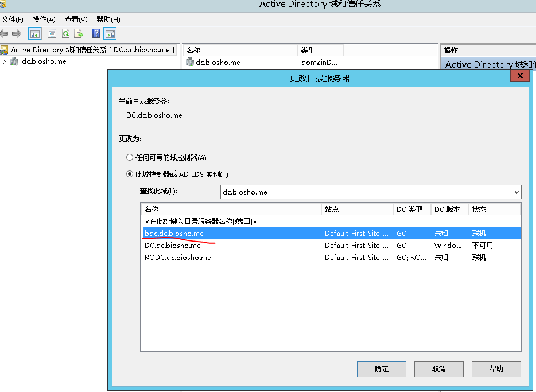This screenshot has width=536, height=392.
Task: Select the DC.dc.biosho.me server row
Action: pyautogui.click(x=331, y=246)
